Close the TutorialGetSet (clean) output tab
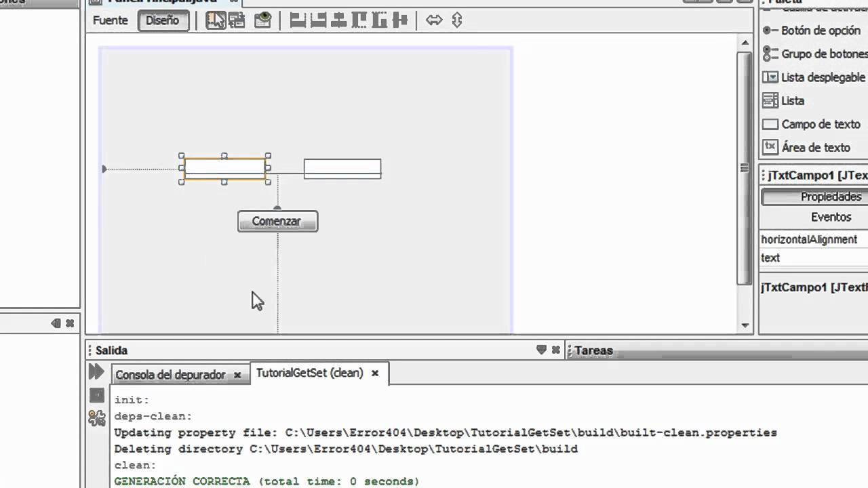 (374, 373)
